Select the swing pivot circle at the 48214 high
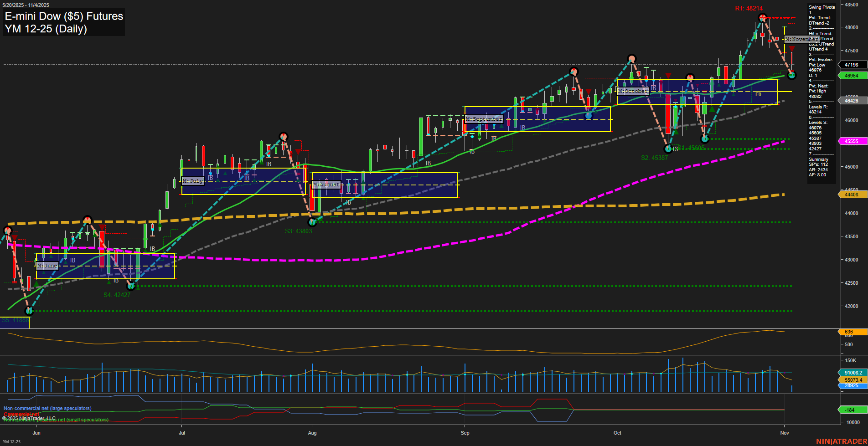 [762, 17]
